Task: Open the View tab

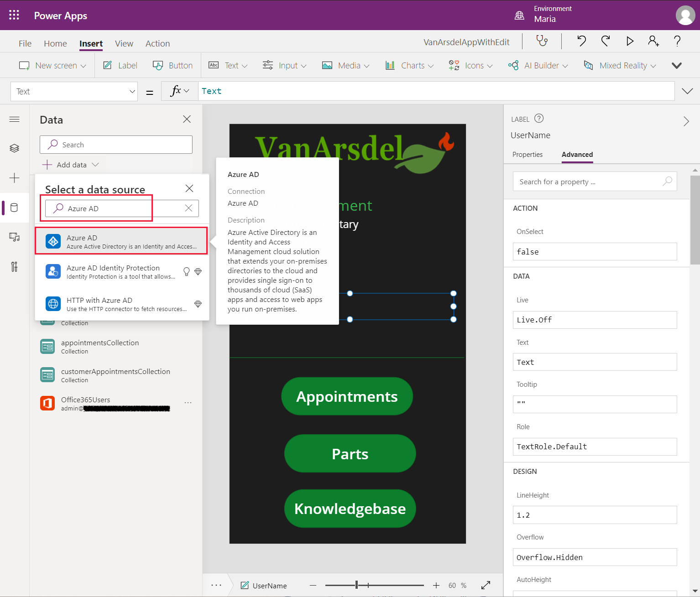Action: tap(124, 43)
